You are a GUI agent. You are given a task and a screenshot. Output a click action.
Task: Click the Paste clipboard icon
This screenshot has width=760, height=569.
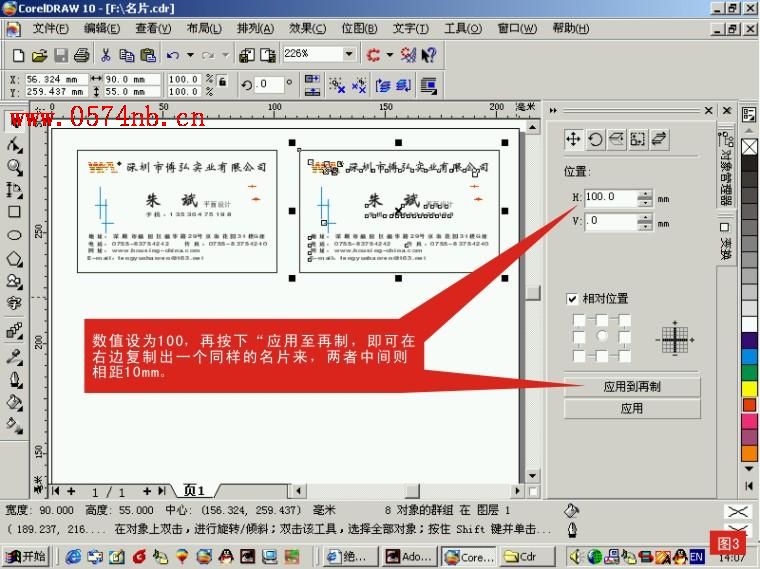(148, 55)
